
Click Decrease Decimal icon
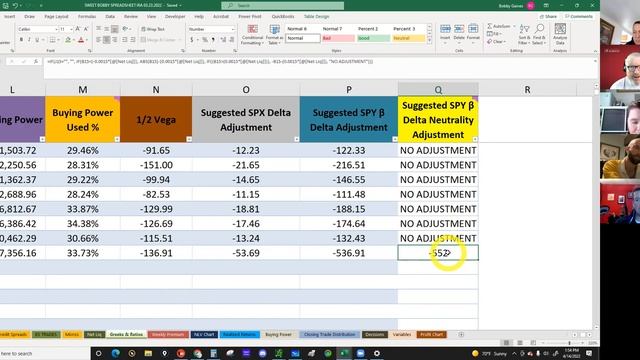tap(231, 40)
